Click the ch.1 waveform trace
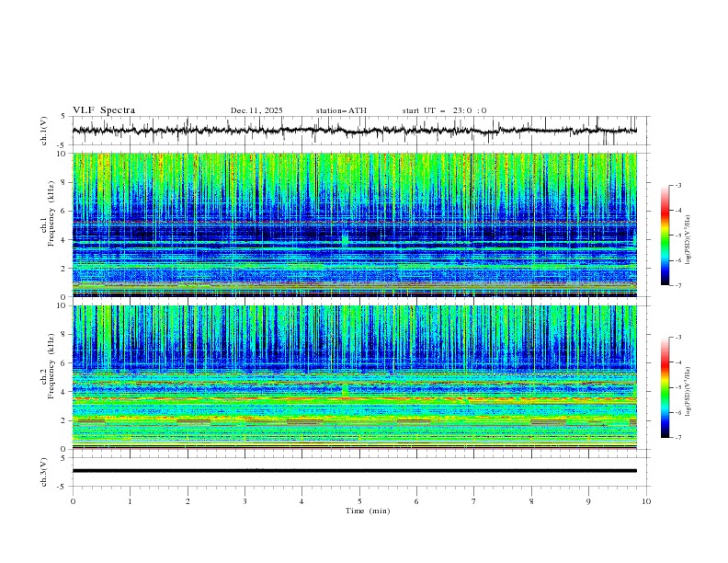This screenshot has width=728, height=563. pos(354,131)
